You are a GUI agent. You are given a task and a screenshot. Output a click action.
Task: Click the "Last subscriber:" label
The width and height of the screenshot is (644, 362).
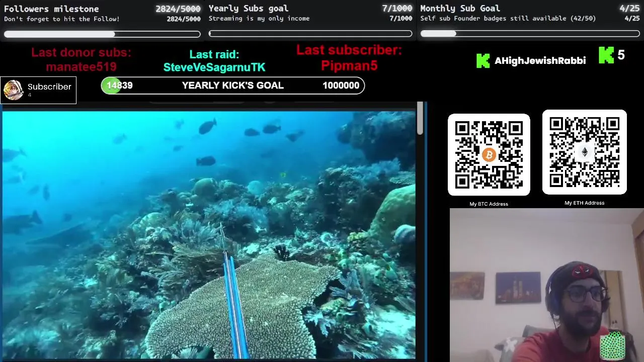pos(349,50)
